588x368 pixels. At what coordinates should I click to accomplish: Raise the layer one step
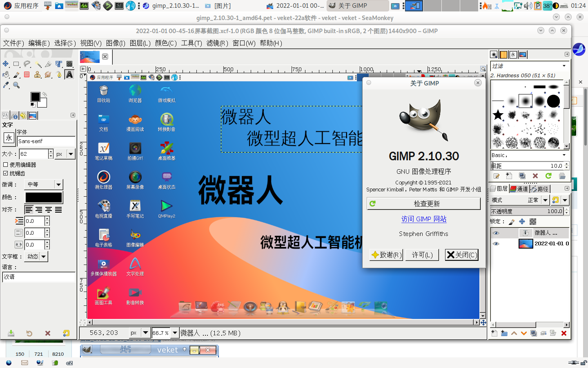coord(514,333)
